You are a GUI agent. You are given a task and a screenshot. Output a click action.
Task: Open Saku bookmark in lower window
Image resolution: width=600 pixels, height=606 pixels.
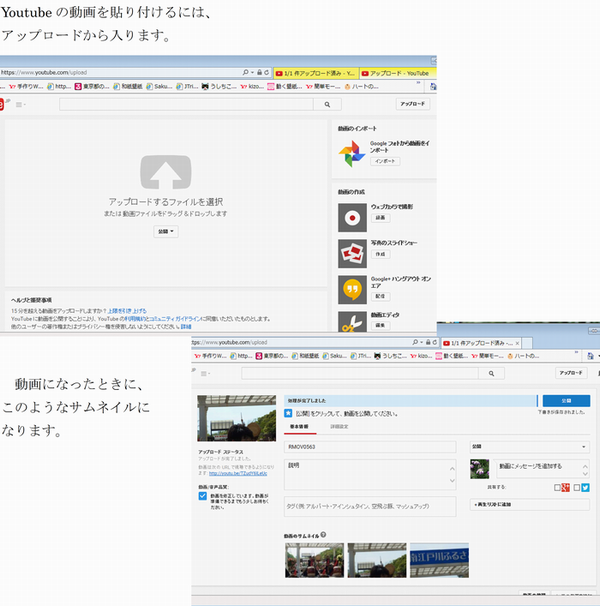tap(335, 356)
